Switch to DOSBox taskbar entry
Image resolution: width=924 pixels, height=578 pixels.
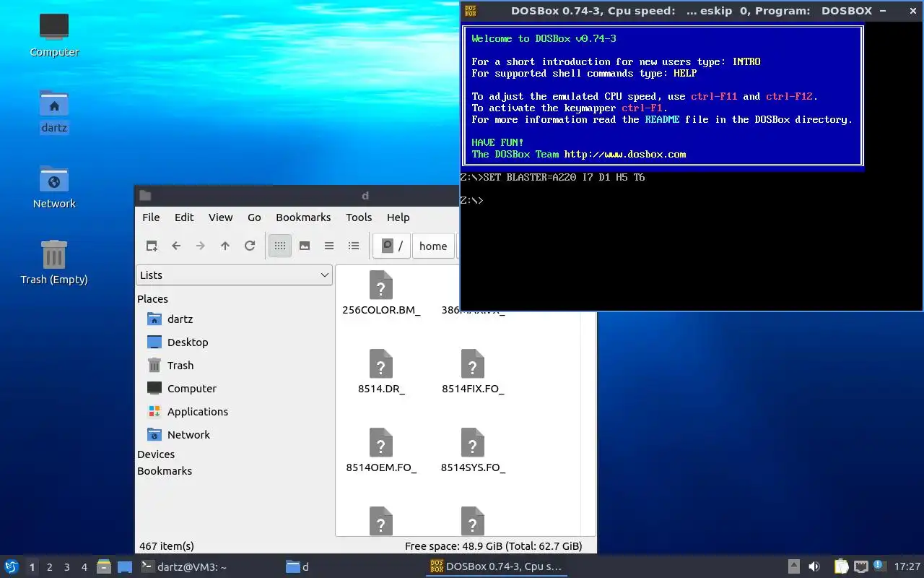click(x=496, y=566)
